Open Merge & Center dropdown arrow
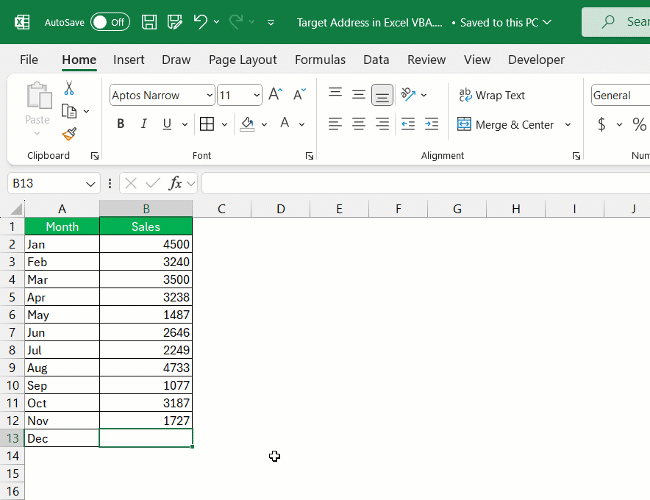 tap(568, 124)
